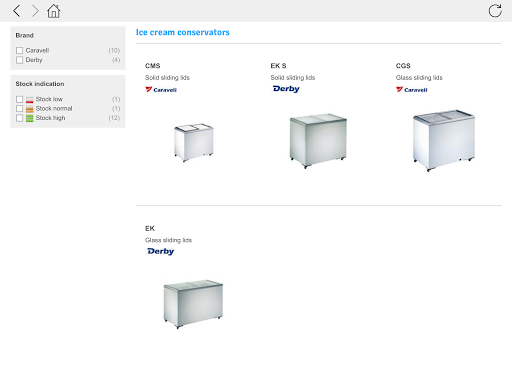Screen dimensions: 512x374
Task: Tick the Derby brand checkbox
Action: [19, 60]
